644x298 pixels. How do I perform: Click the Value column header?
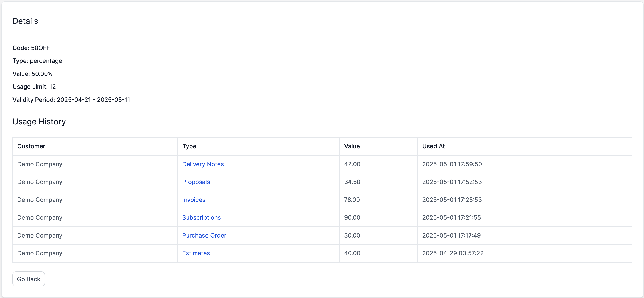click(352, 146)
